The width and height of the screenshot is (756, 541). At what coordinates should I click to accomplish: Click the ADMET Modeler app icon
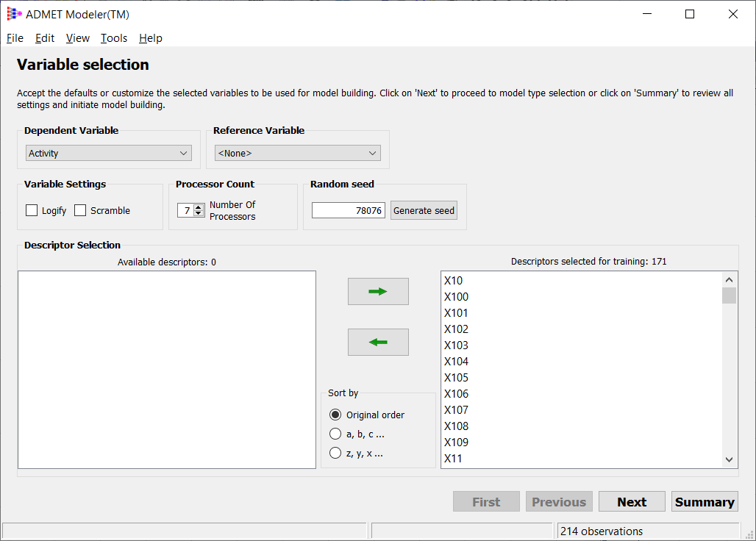click(x=14, y=14)
